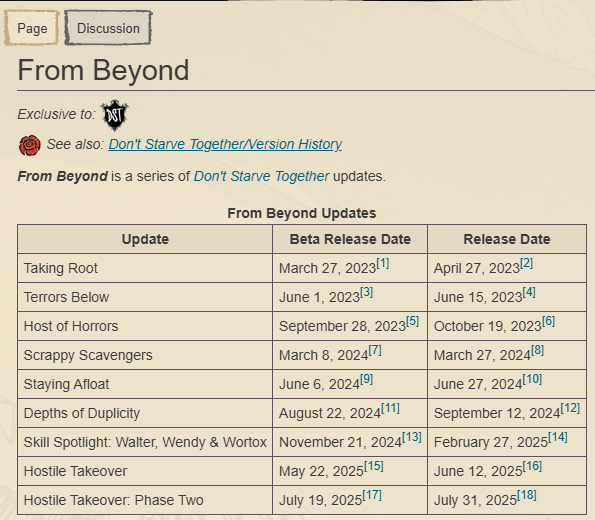Viewport: 595px width, 520px height.
Task: Click the June 27, 2024 release date
Action: click(x=478, y=384)
